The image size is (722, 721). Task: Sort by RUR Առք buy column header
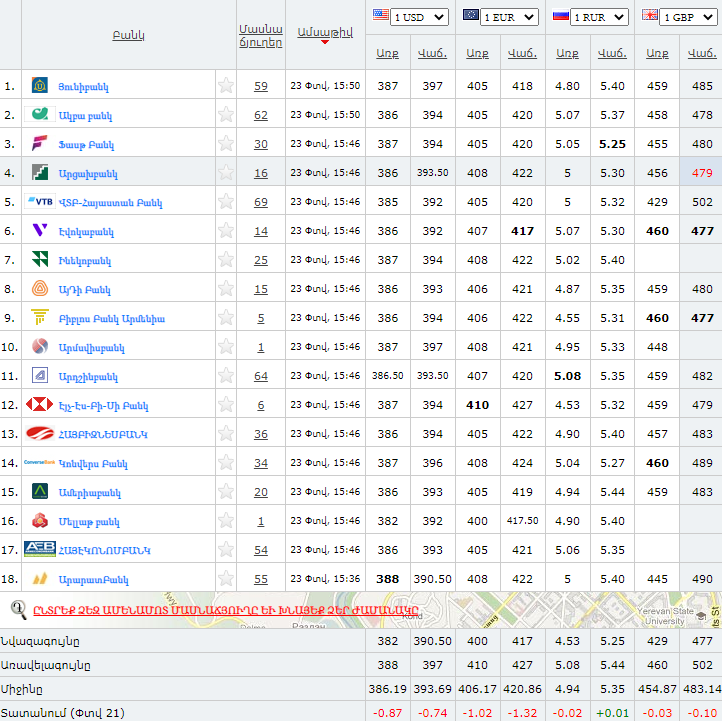click(567, 53)
